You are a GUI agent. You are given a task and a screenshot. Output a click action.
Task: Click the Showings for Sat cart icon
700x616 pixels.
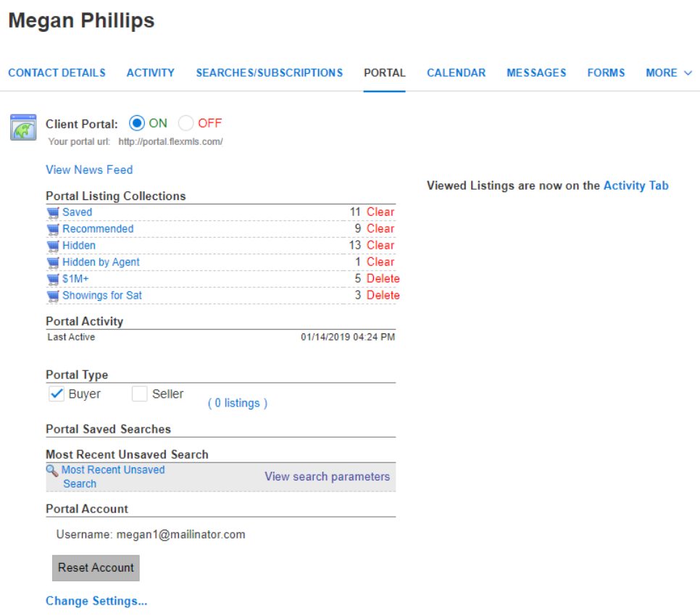(54, 295)
